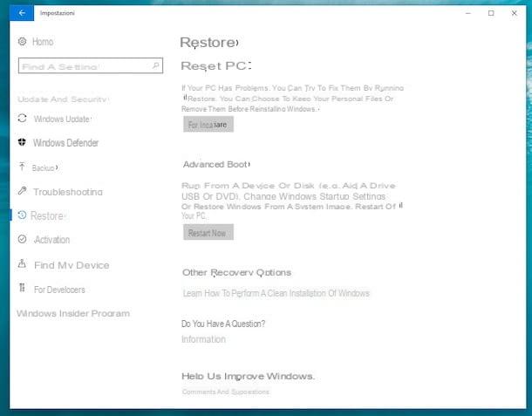
Task: Click the Reset PC start button
Action: (x=208, y=124)
